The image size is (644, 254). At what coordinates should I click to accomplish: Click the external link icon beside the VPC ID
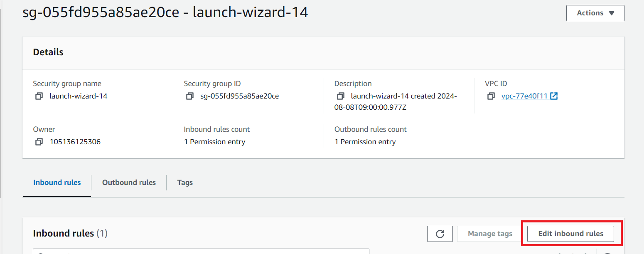tap(554, 96)
